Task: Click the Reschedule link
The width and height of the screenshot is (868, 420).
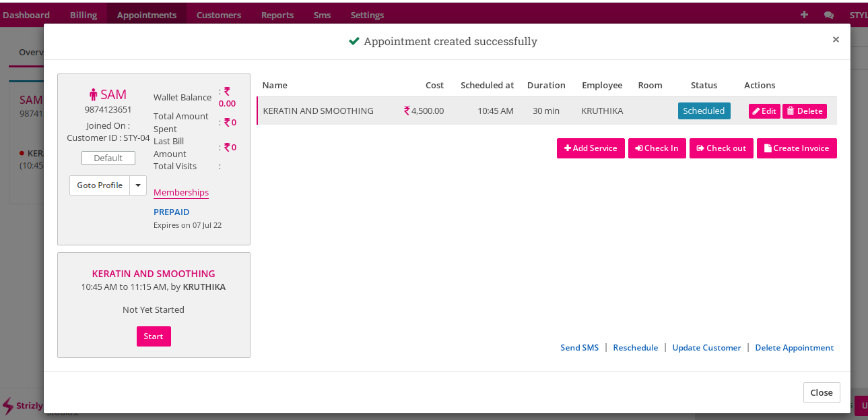Action: (x=636, y=348)
